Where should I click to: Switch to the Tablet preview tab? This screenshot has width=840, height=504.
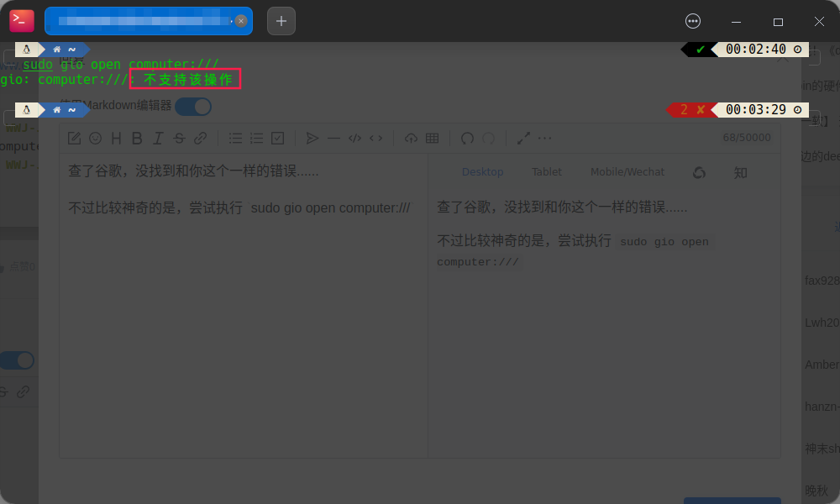[x=547, y=171]
